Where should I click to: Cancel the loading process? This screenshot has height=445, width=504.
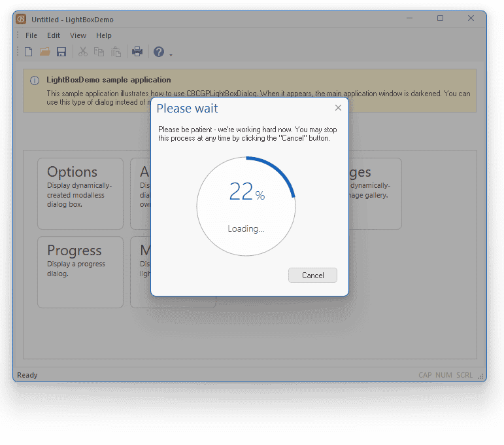(x=312, y=276)
